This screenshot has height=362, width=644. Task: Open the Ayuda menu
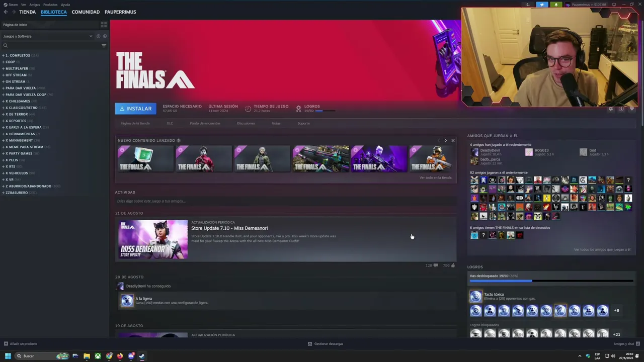click(x=65, y=5)
